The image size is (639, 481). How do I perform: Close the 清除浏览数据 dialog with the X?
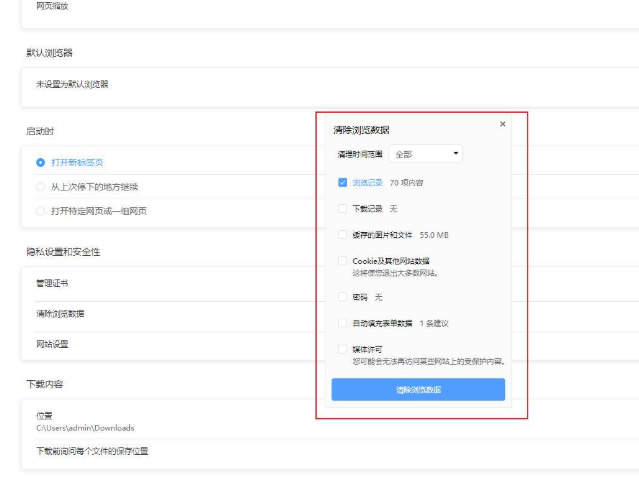(x=502, y=124)
